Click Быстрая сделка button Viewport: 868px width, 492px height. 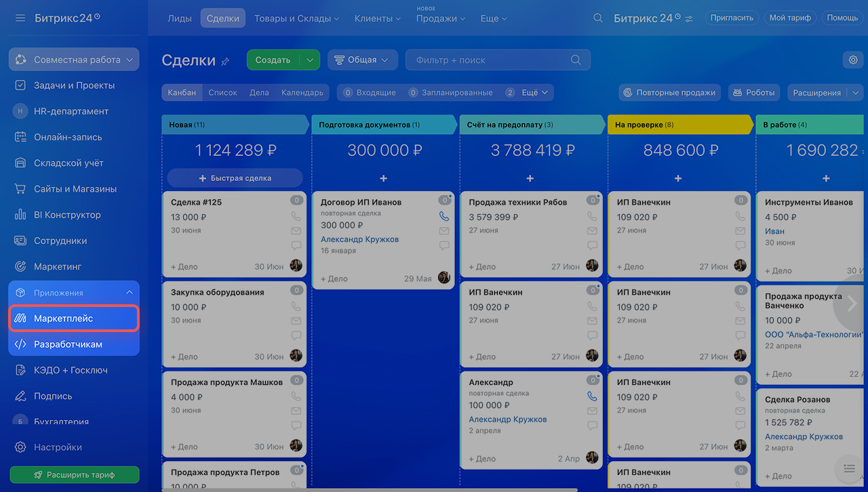[235, 178]
